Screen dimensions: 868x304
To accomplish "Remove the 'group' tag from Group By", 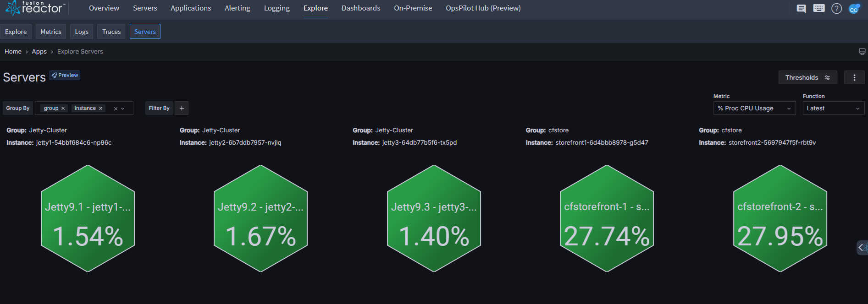I will tap(63, 109).
